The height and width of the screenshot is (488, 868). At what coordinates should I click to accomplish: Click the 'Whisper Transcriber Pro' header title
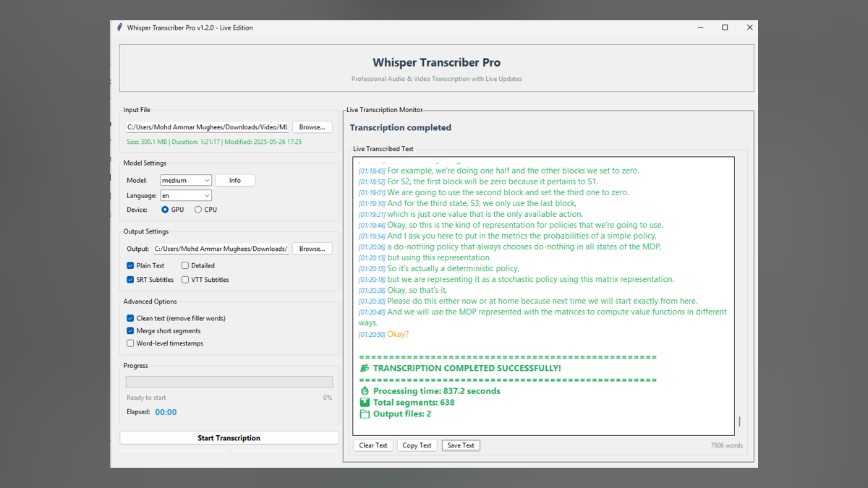437,62
